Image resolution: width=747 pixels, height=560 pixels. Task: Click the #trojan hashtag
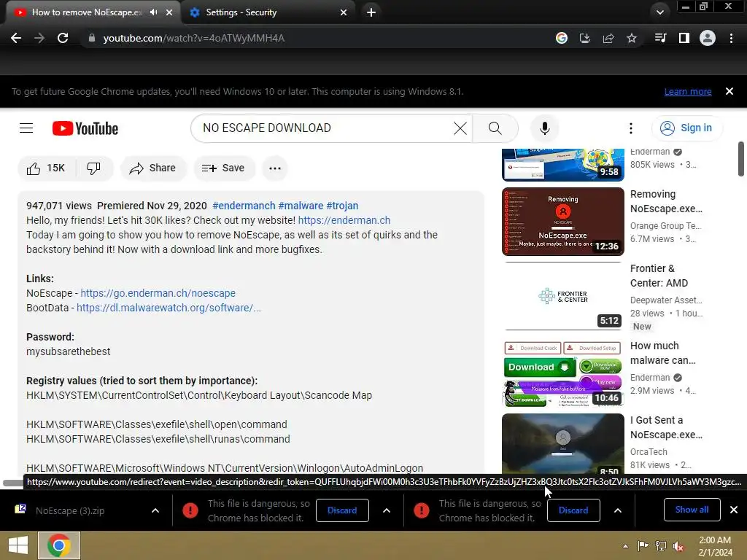342,206
